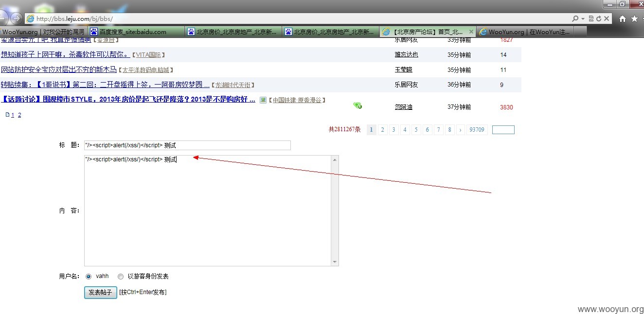Screen dimensions: 644x314
Task: Open 太平洋数码电脑城 board link
Action: 145,70
